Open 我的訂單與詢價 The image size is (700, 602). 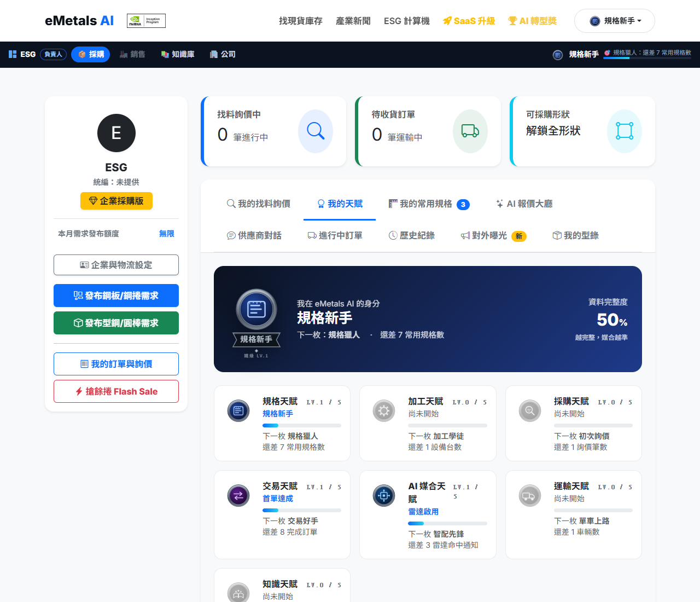pos(116,364)
